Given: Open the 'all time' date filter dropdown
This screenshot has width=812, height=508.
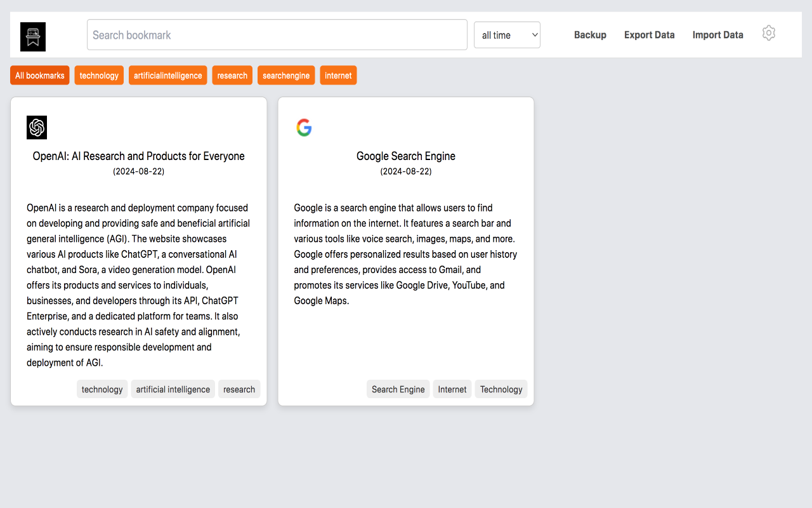Looking at the screenshot, I should click(507, 35).
